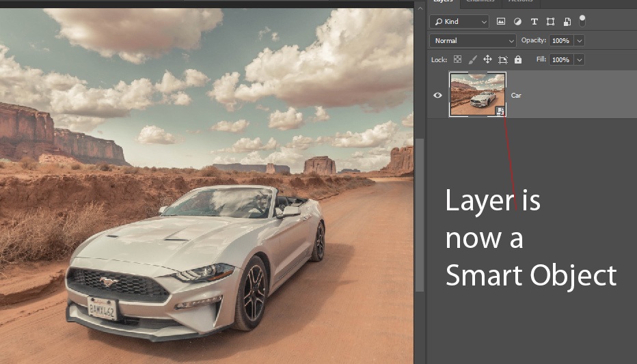Click prevent artboard auto-nesting lock icon
Viewport: 637px width, 364px height.
503,60
